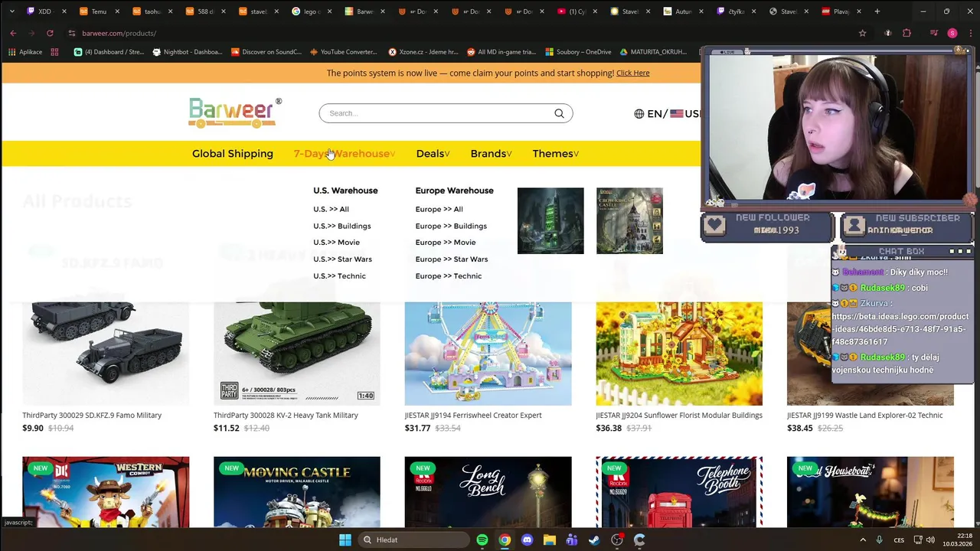Open the Apps grid icon in bookmarks bar
980x551 pixels.
[x=54, y=52]
